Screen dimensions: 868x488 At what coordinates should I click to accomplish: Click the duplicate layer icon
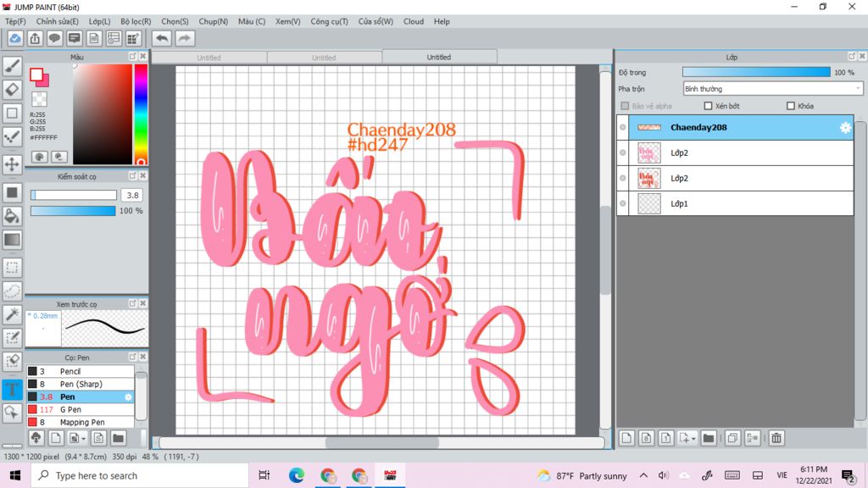tap(732, 438)
